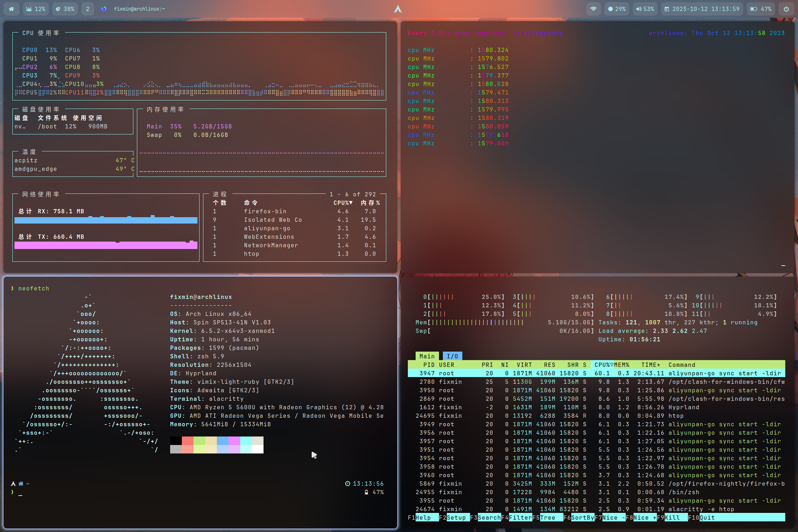Click the battery 47% indicator
The width and height of the screenshot is (798, 532).
pos(761,9)
